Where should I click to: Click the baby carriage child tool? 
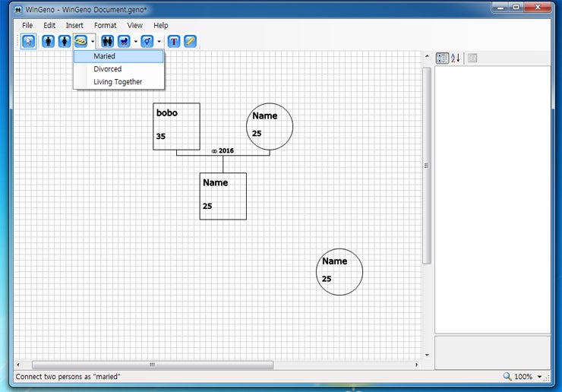click(124, 41)
